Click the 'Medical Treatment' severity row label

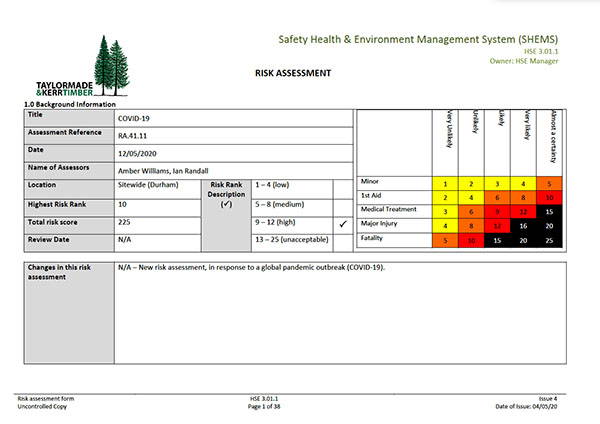click(x=388, y=209)
